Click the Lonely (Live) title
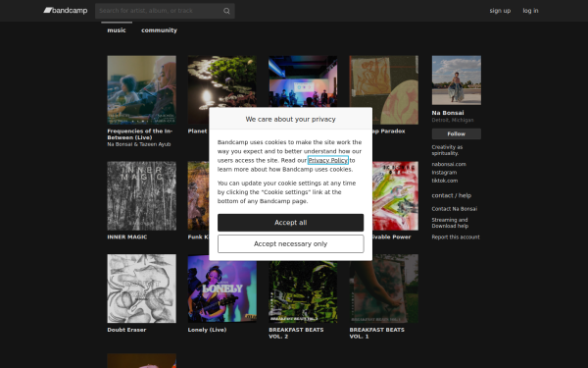This screenshot has width=588, height=368. pyautogui.click(x=207, y=330)
